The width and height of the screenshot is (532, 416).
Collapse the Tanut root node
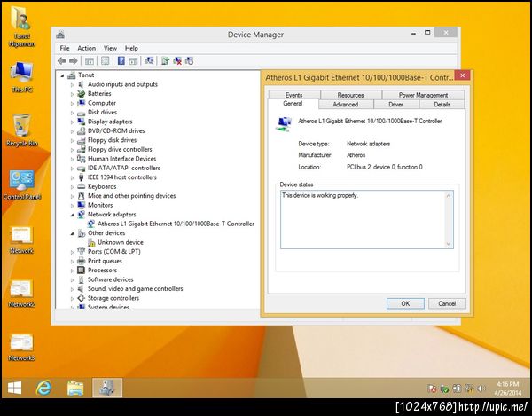(x=62, y=75)
